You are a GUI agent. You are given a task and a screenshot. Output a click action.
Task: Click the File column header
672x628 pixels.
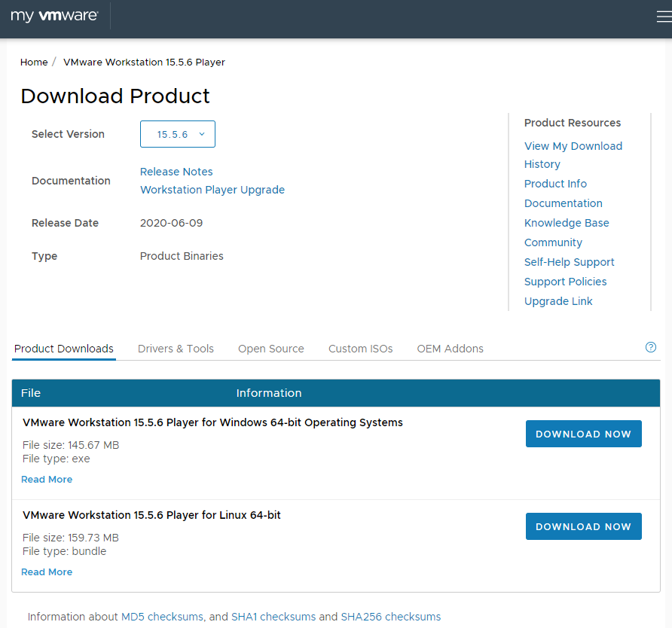(x=31, y=393)
